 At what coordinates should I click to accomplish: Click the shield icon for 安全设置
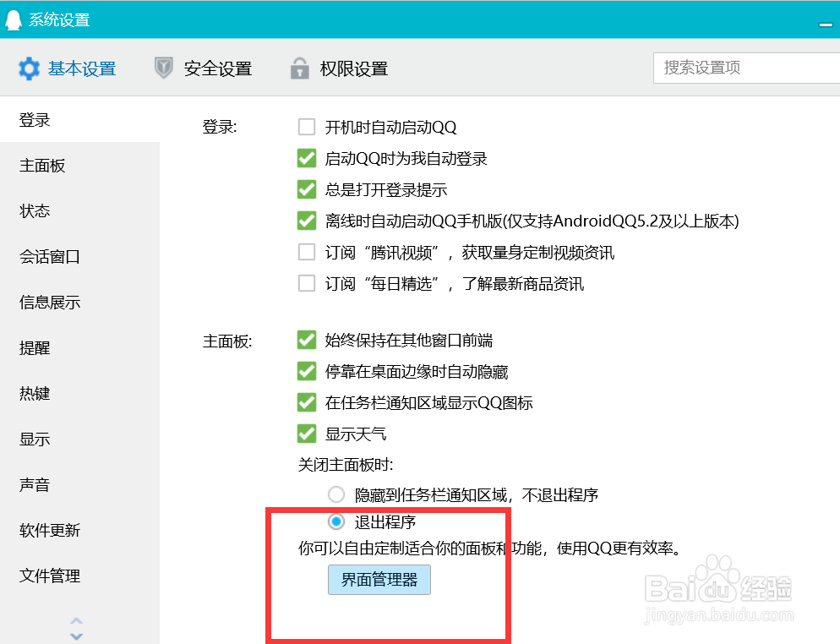[x=163, y=68]
